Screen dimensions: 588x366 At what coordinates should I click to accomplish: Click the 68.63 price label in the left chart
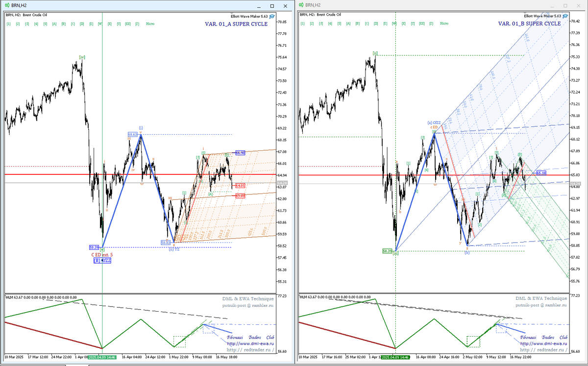133,134
